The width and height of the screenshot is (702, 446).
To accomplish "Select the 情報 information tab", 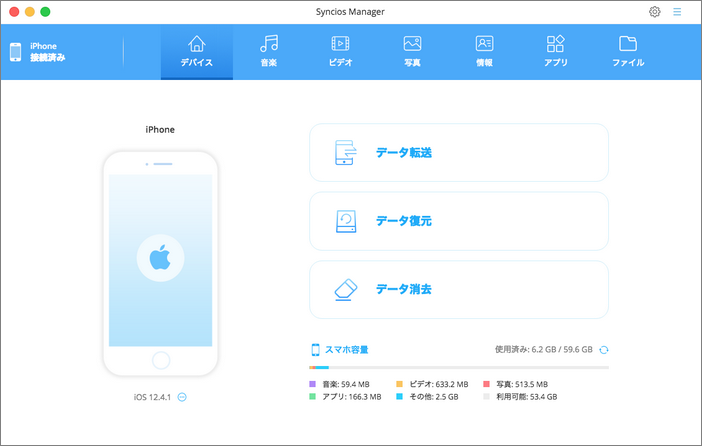I will tap(484, 52).
